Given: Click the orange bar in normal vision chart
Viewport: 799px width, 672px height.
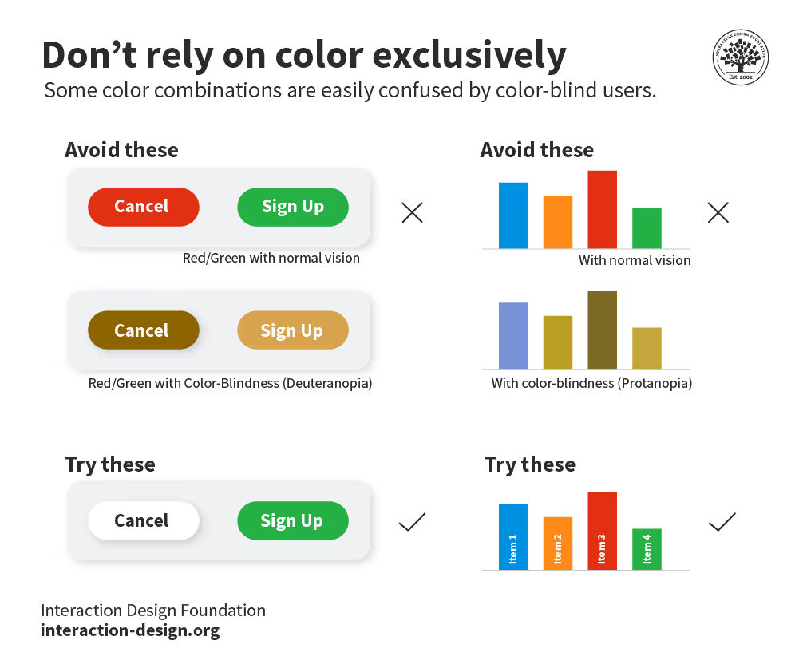Looking at the screenshot, I should pyautogui.click(x=558, y=222).
